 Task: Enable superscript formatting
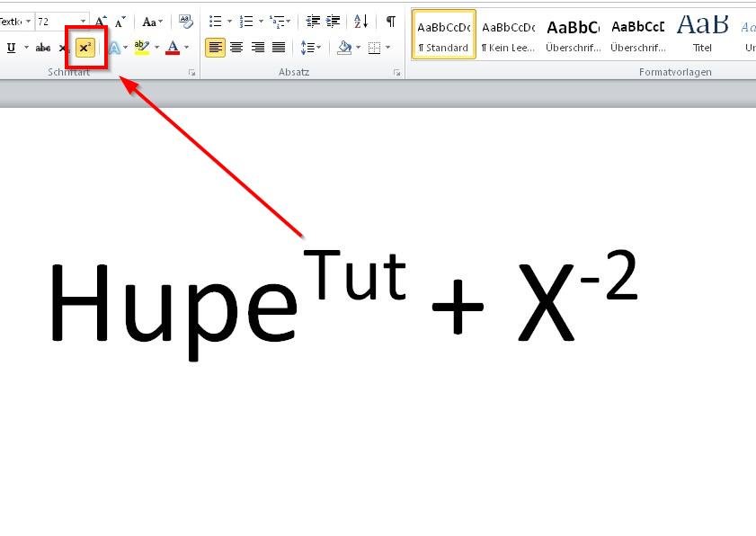[x=85, y=48]
